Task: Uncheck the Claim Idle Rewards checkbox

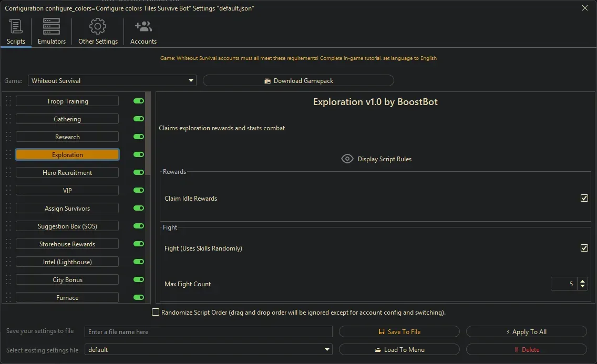Action: [x=584, y=198]
